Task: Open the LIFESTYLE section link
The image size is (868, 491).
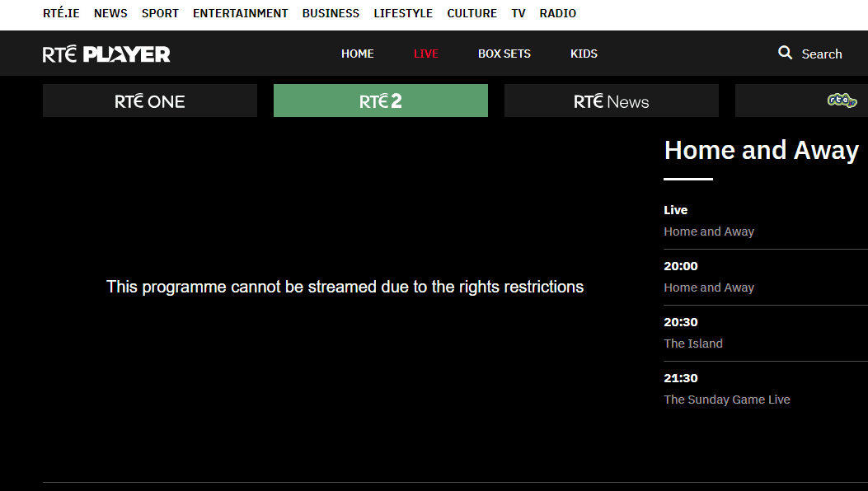Action: [x=403, y=13]
